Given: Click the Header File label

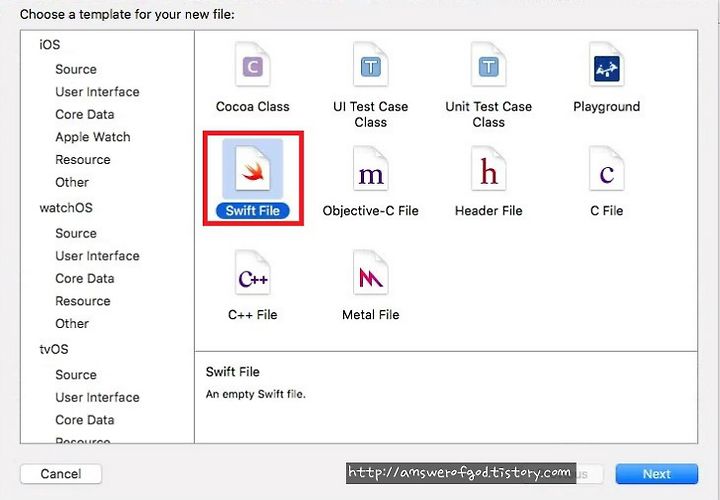Looking at the screenshot, I should tap(489, 211).
